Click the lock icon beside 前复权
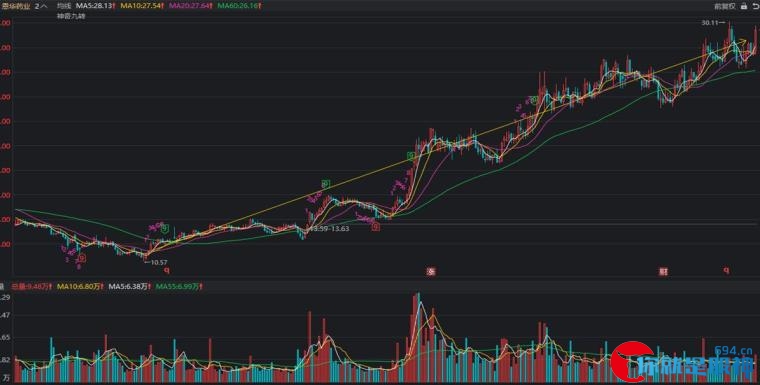Image resolution: width=760 pixels, height=385 pixels. coord(744,6)
